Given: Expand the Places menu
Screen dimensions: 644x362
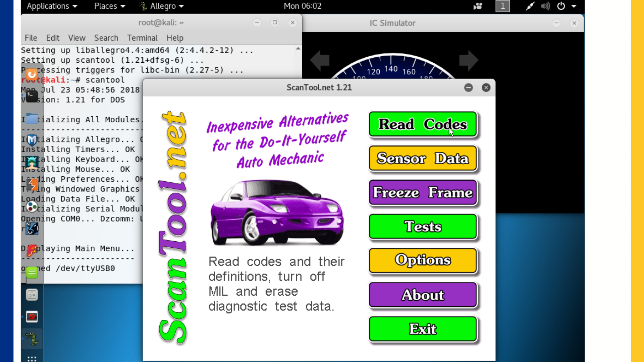Looking at the screenshot, I should tap(110, 6).
